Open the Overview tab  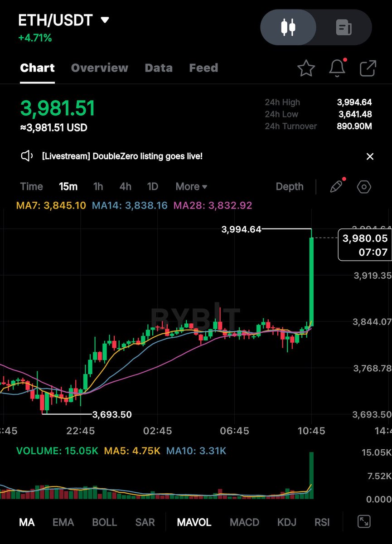(100, 68)
